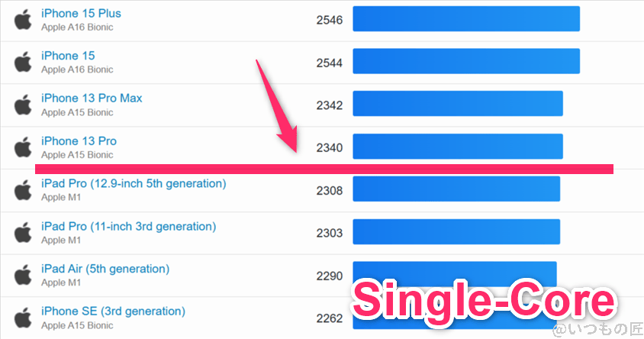Click the score number 2340
The width and height of the screenshot is (644, 339).
click(330, 147)
